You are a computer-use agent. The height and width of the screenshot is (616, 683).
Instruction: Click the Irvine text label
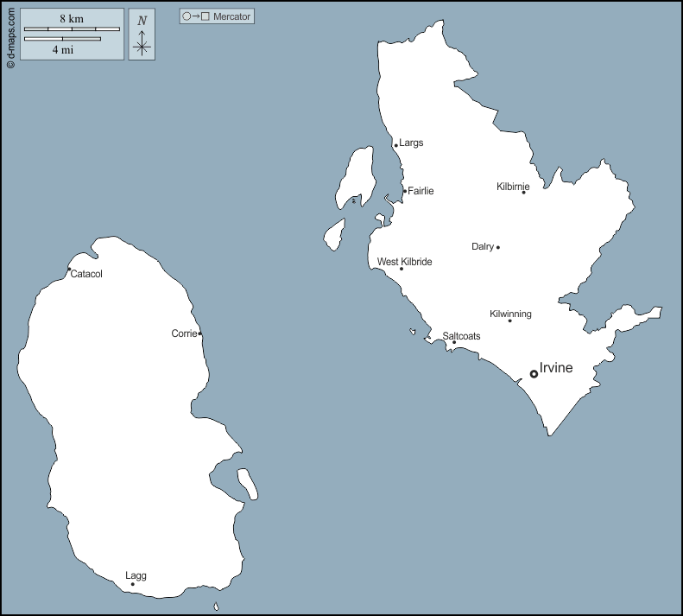[555, 367]
